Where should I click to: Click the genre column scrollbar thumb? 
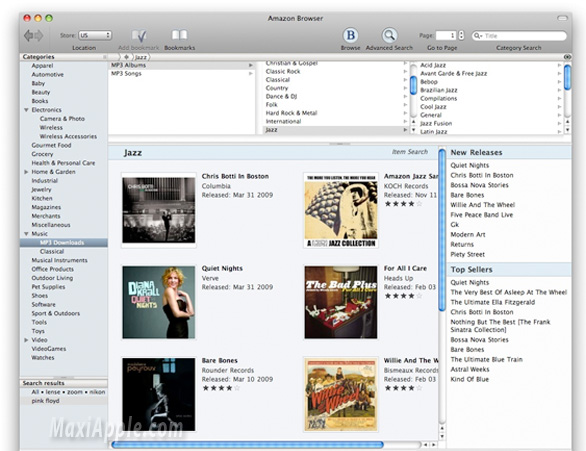(413, 85)
